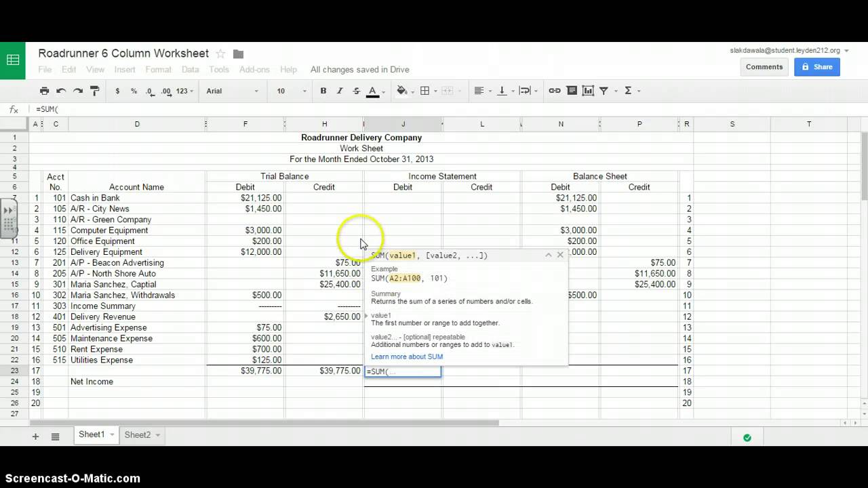Screen dimensions: 868x488
Task: Open account email dropdown
Action: coord(846,51)
